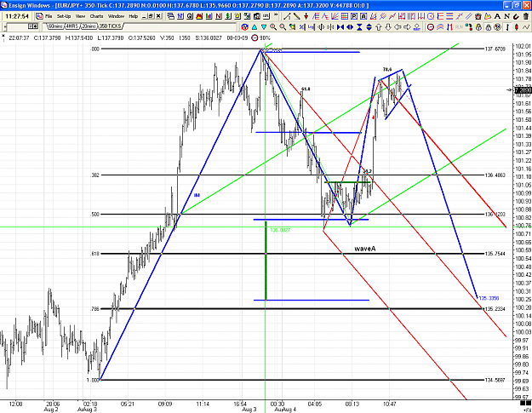The height and width of the screenshot is (413, 532).
Task: Restore the inner chart window
Action: pos(151,16)
